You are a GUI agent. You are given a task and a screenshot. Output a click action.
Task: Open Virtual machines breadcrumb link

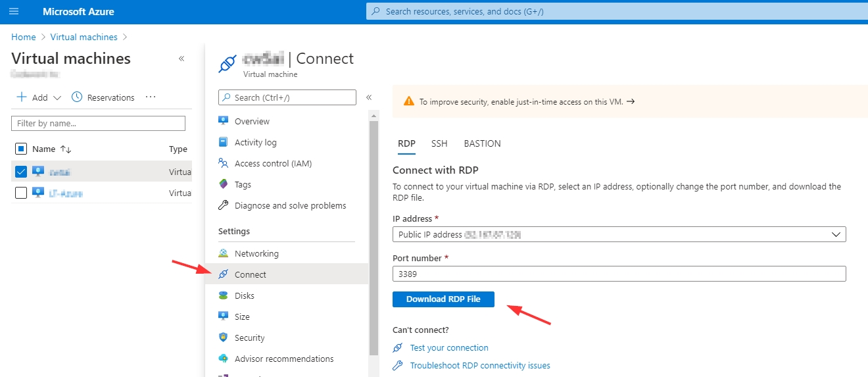tap(84, 38)
